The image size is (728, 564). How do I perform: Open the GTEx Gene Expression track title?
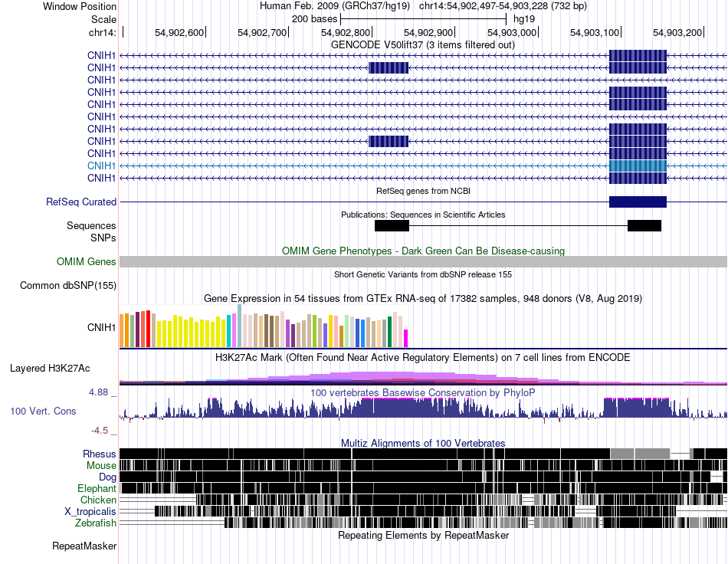pos(423,299)
